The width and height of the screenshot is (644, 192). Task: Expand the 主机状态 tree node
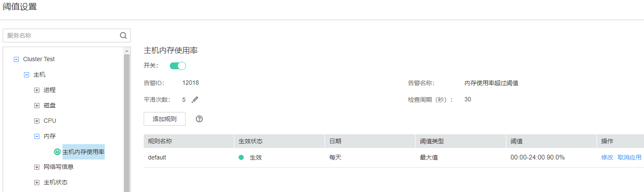37,183
